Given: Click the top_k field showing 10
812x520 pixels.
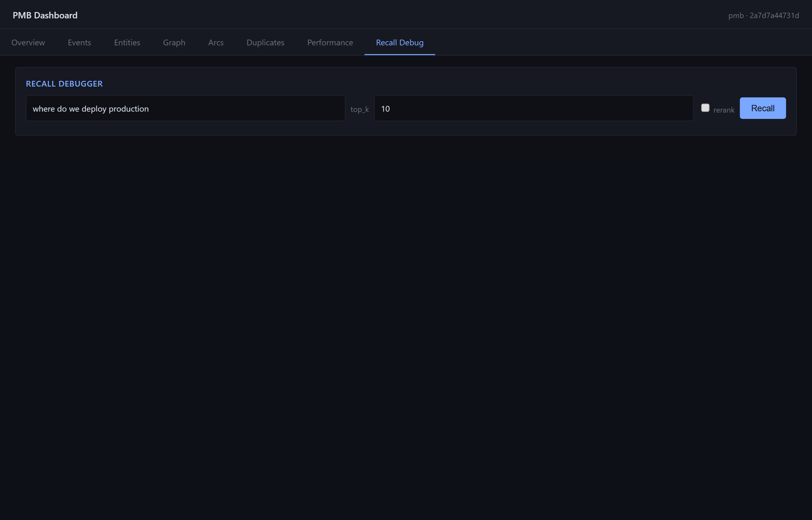Looking at the screenshot, I should tap(534, 108).
